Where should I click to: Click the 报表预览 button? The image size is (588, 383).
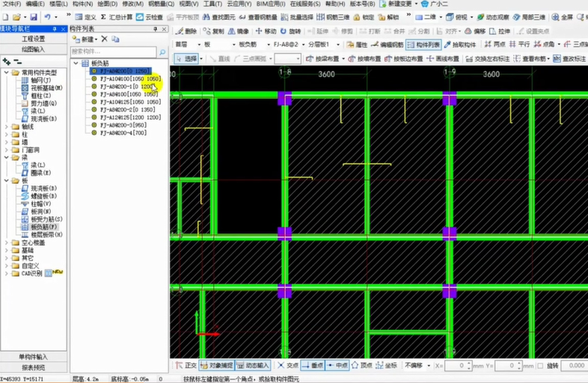click(34, 367)
